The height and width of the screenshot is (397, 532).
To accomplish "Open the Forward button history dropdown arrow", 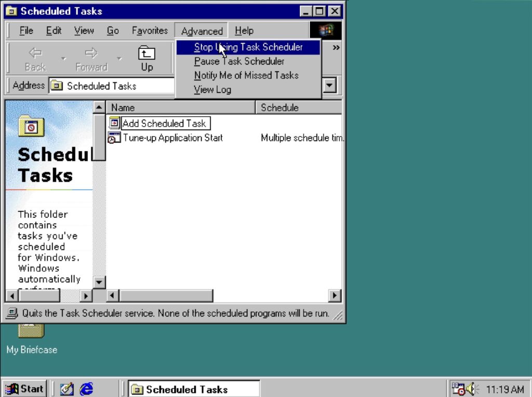I will (x=119, y=59).
